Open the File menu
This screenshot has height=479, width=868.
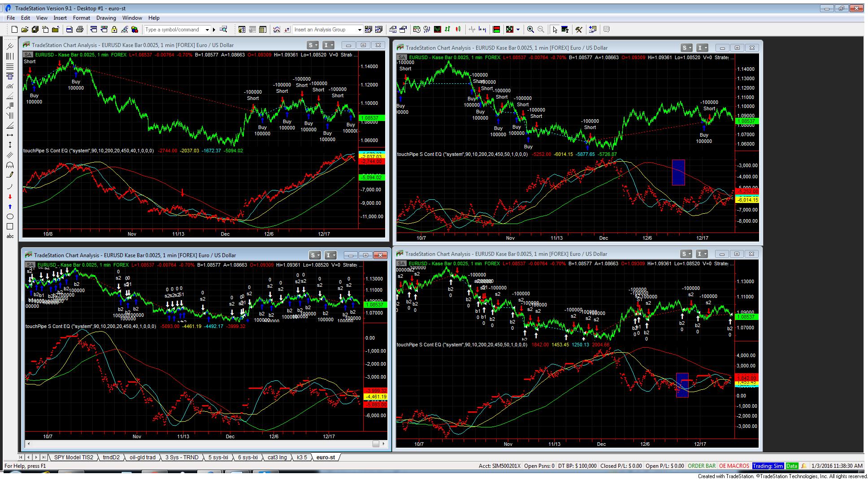(11, 18)
